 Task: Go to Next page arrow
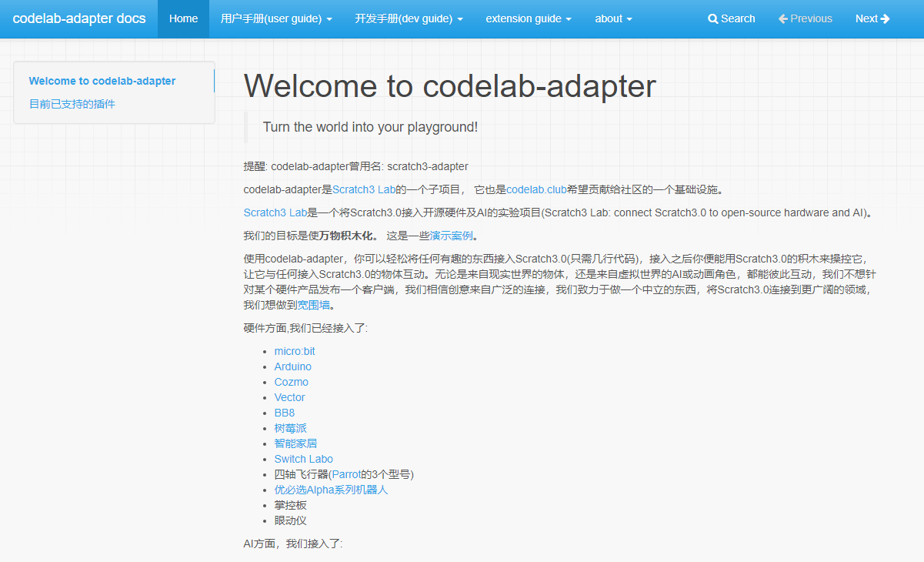pyautogui.click(x=885, y=18)
